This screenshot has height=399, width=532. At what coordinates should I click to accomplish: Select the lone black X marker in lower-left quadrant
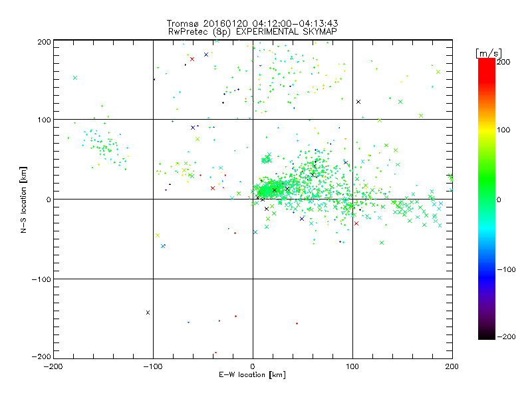148,313
